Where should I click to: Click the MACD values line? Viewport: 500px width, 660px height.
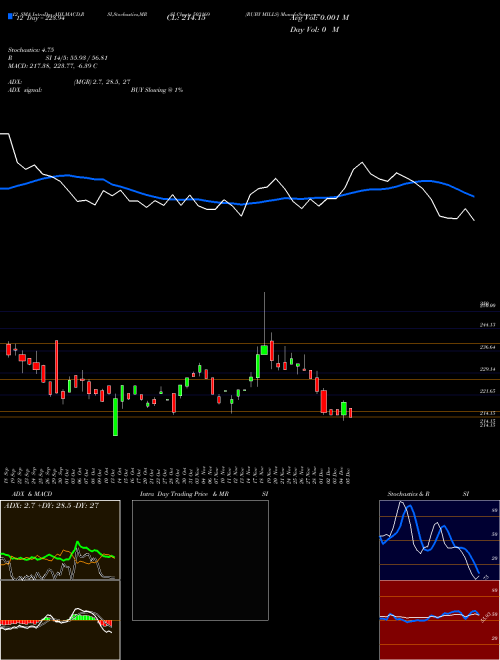(x=53, y=66)
